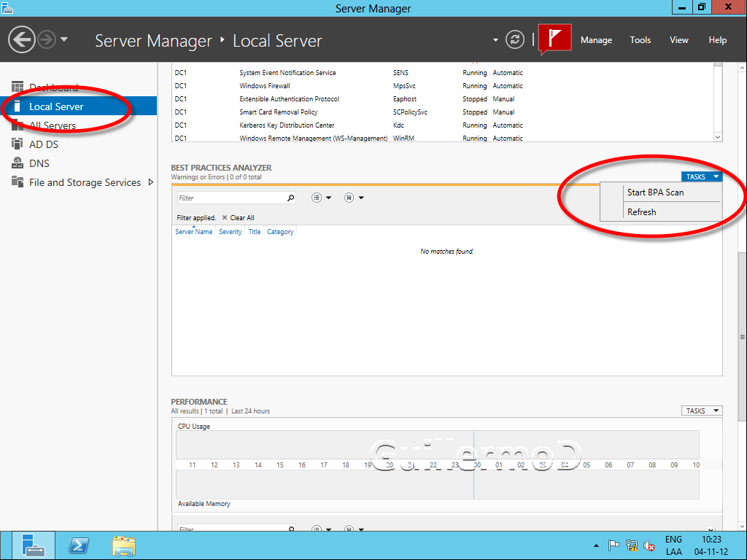Choose Refresh in the TASKS menu
The width and height of the screenshot is (747, 560).
coord(641,212)
